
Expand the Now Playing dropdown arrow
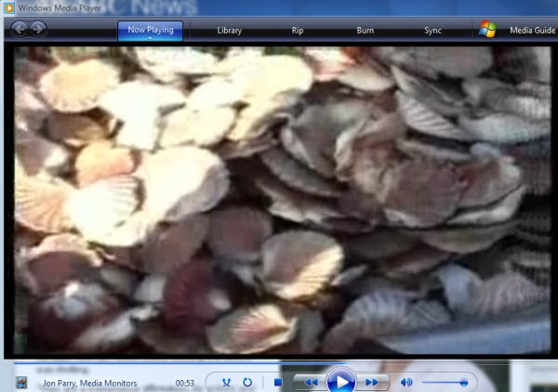(150, 39)
